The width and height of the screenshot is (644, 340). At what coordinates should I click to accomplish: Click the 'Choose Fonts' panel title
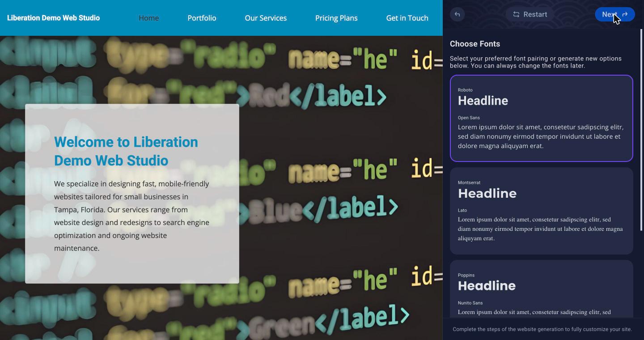click(x=475, y=44)
